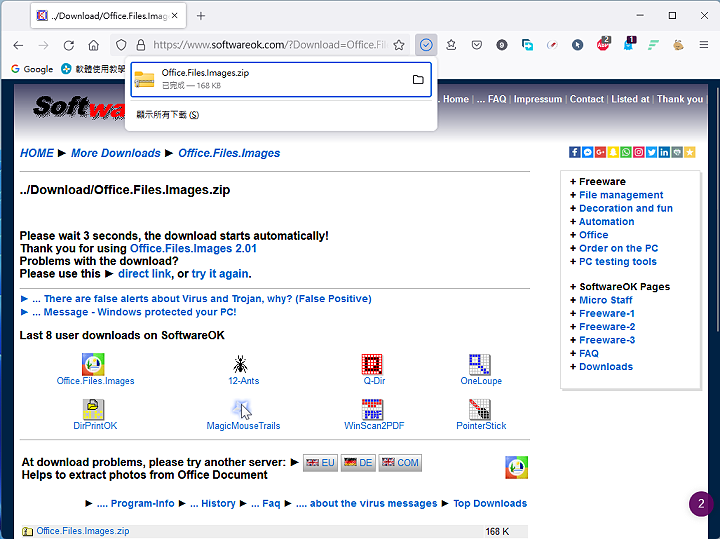
Task: Click the DirPrintOK icon
Action: [x=94, y=409]
